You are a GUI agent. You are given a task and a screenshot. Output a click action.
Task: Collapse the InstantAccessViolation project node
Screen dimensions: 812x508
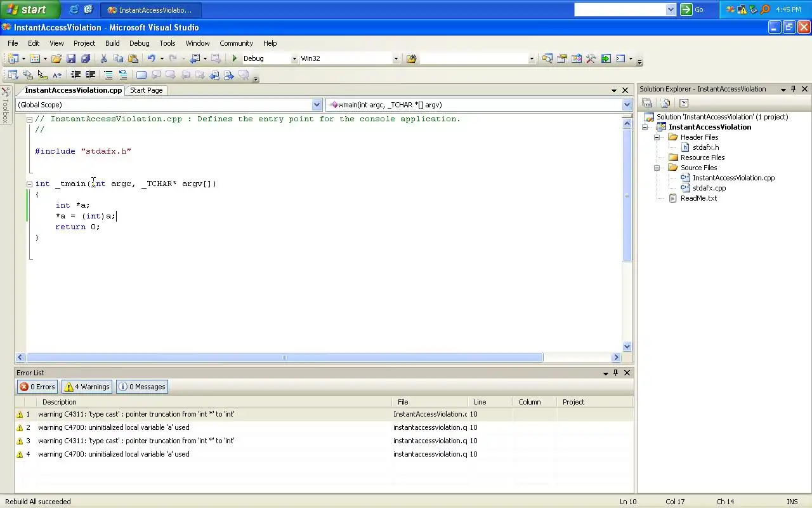(645, 127)
